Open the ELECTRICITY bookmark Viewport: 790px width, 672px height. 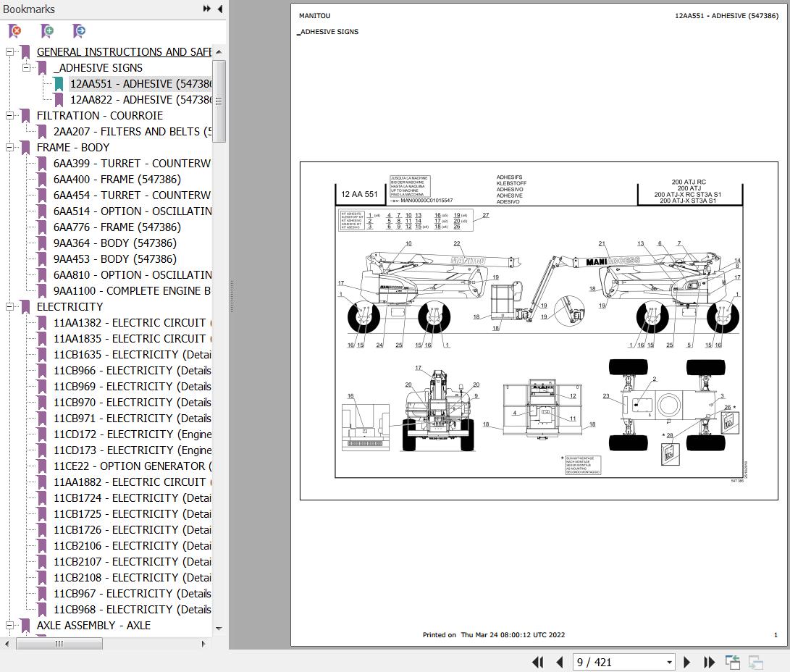point(70,307)
